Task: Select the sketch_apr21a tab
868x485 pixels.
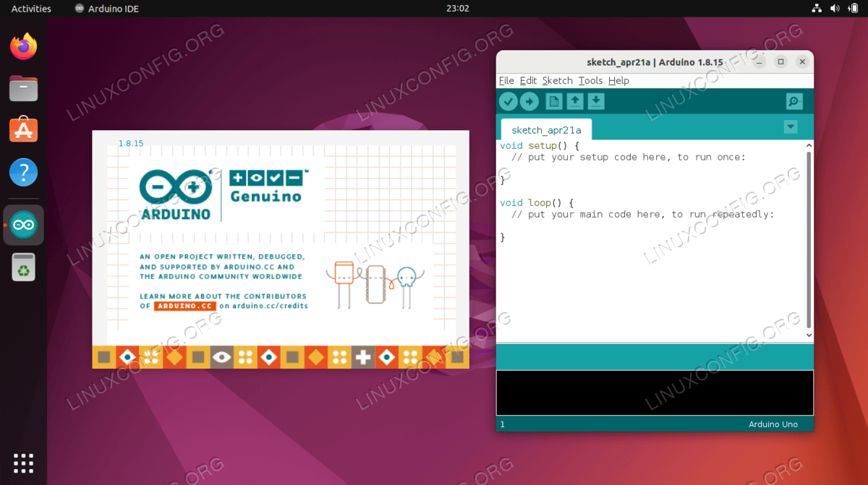Action: click(546, 130)
